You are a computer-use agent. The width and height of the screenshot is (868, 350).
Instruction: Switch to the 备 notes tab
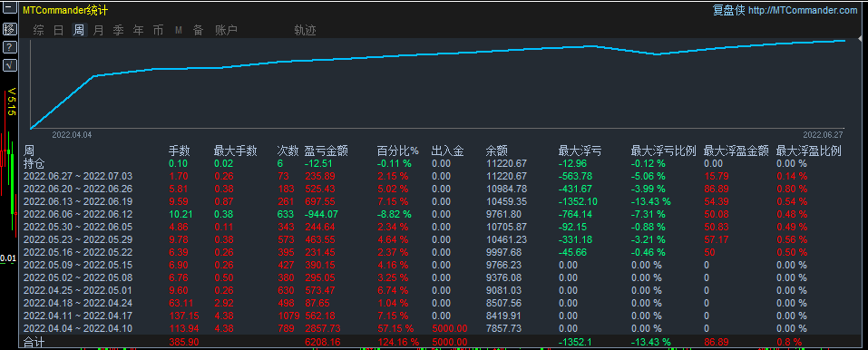click(198, 31)
